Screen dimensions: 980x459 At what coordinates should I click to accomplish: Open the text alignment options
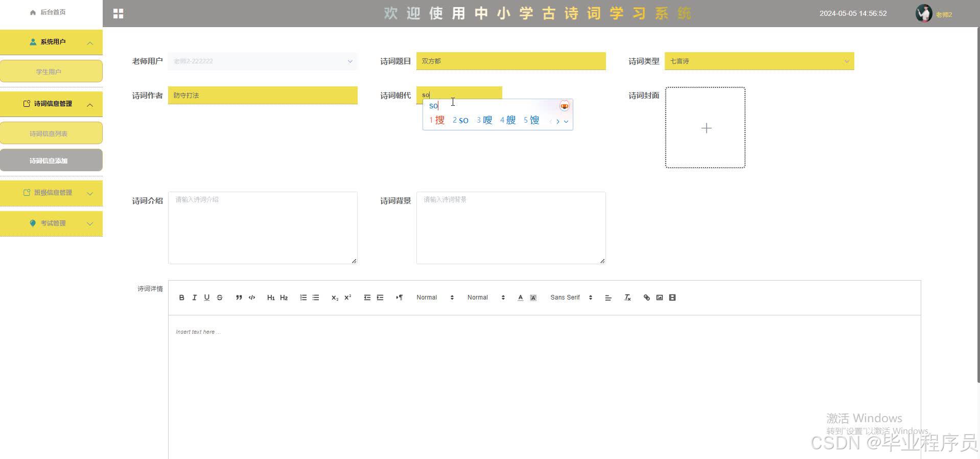[x=608, y=297]
